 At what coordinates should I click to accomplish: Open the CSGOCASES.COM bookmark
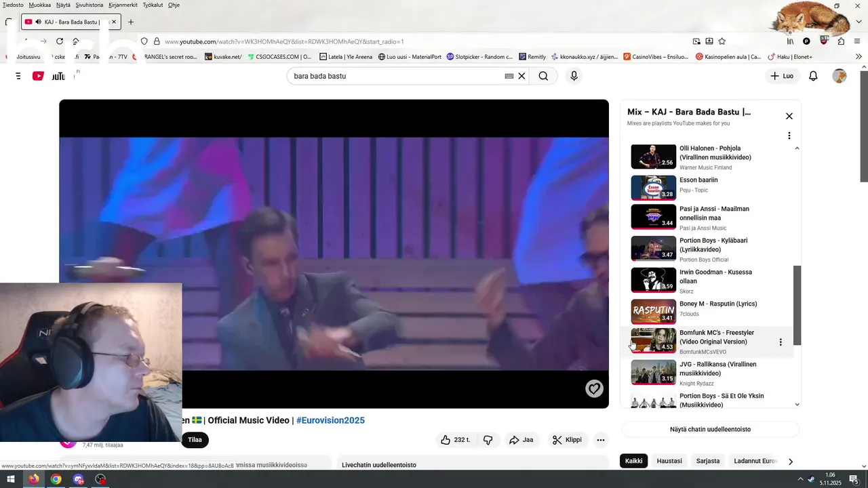[279, 57]
